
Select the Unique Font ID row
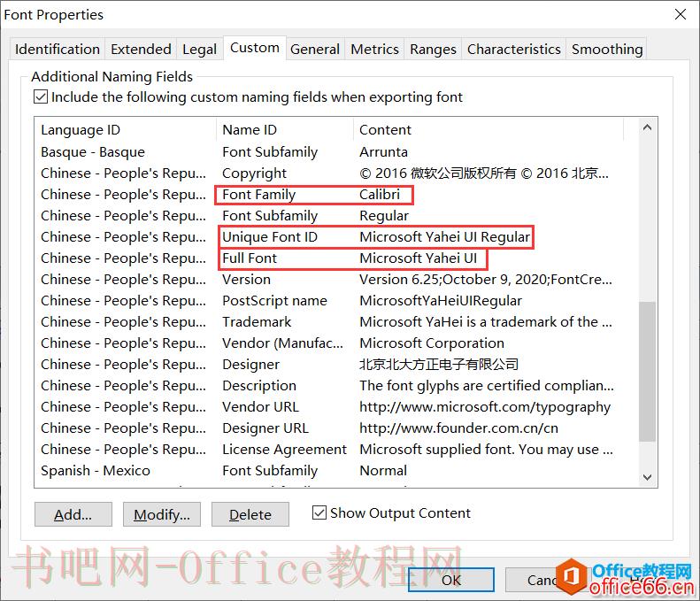coord(336,237)
